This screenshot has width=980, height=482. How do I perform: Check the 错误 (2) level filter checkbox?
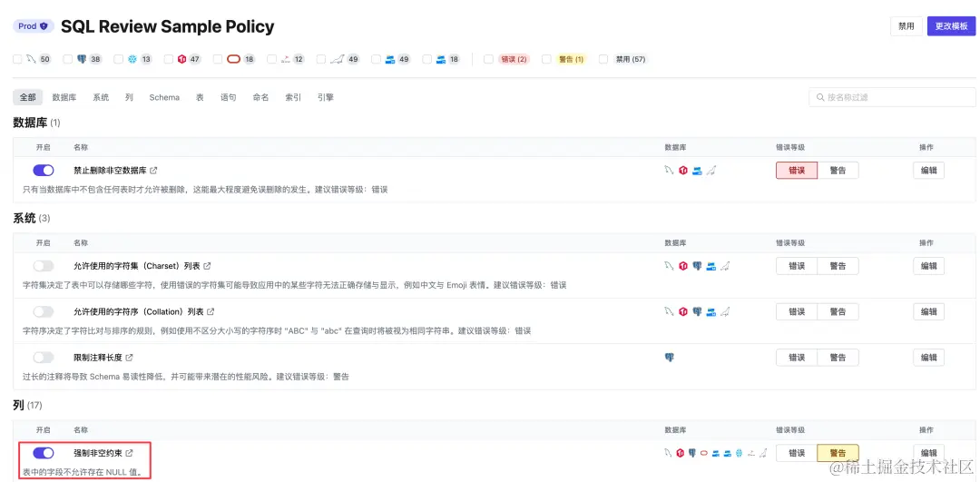click(488, 59)
